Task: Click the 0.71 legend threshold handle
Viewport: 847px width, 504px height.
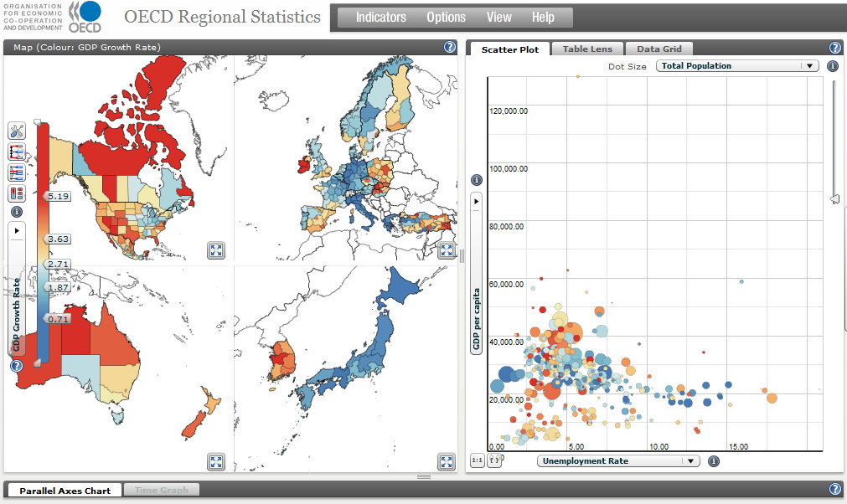Action: 57,320
